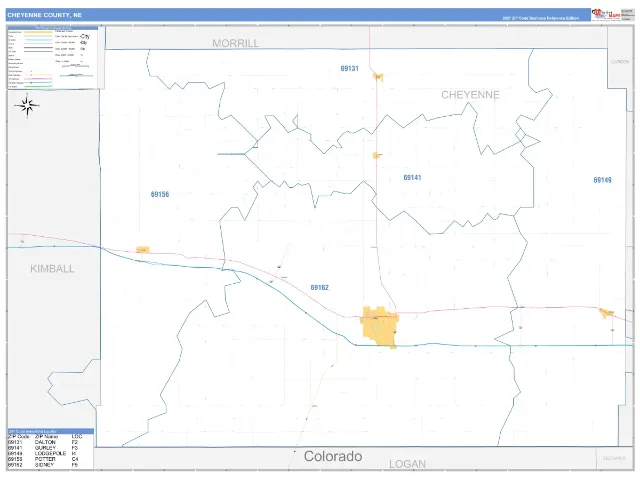Click the green line swatch in legend

click(x=38, y=87)
